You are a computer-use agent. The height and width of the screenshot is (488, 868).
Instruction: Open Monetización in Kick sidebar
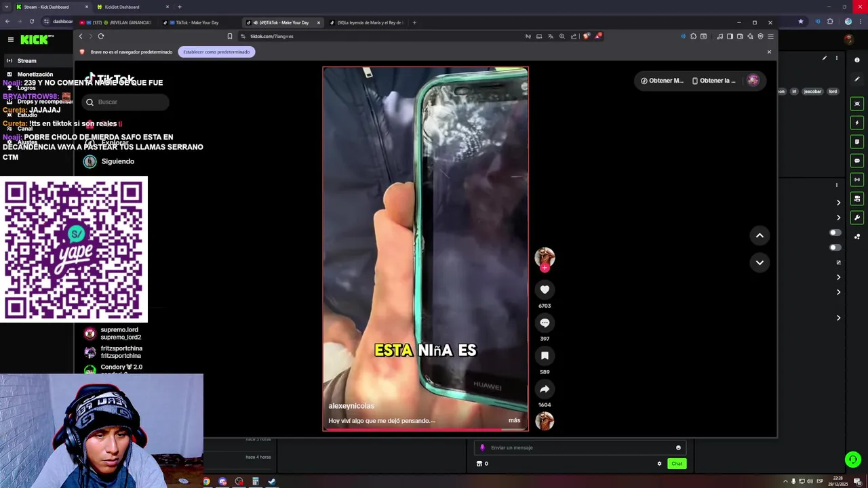(x=35, y=74)
